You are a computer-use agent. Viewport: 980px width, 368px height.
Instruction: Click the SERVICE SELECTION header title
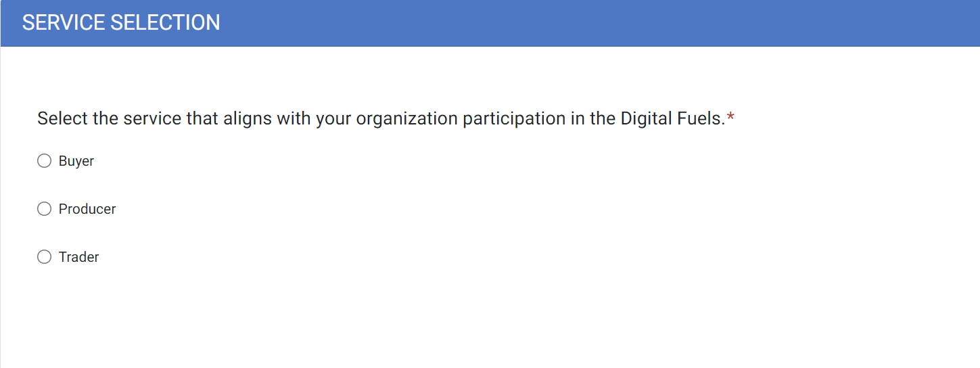click(x=121, y=22)
